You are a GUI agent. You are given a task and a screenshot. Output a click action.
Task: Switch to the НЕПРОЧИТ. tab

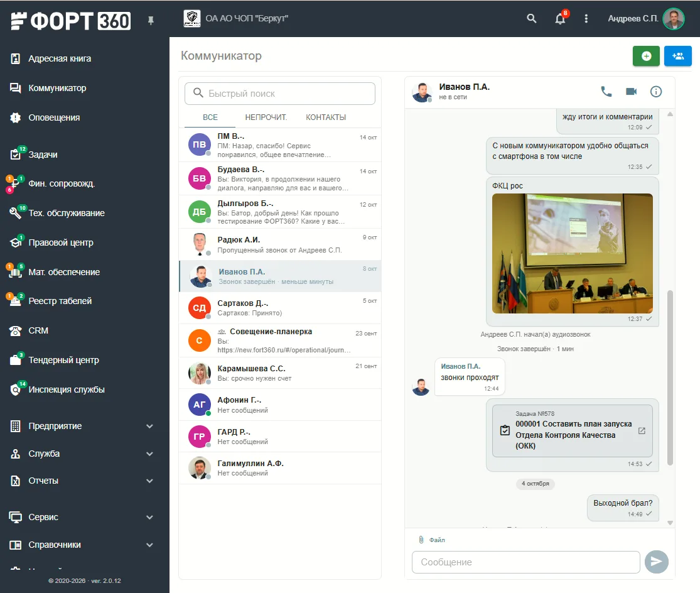click(266, 117)
